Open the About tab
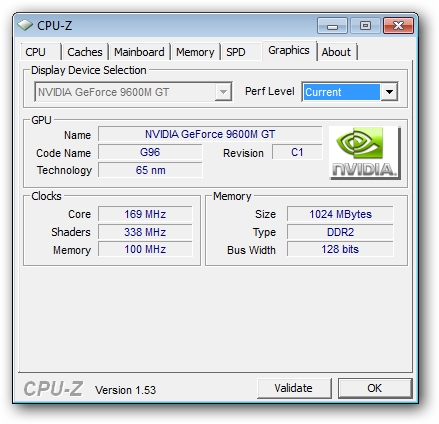The image size is (439, 424). (x=336, y=52)
